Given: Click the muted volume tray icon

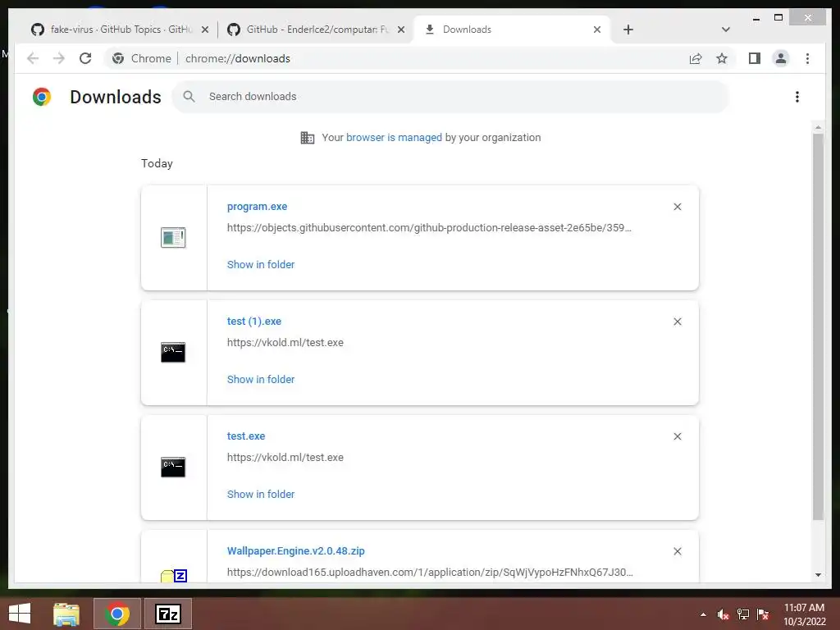Looking at the screenshot, I should pos(723,614).
